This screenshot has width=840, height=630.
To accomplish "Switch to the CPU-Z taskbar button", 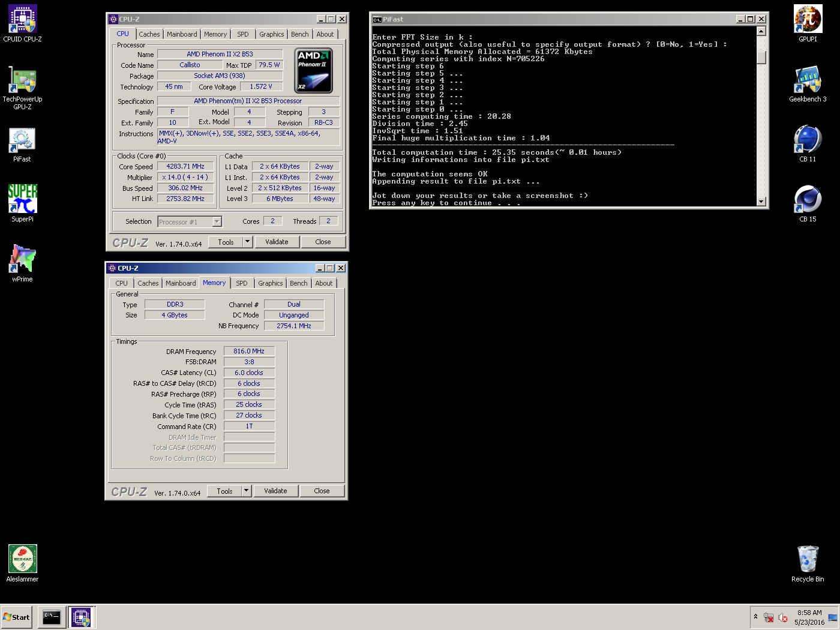I will (81, 617).
